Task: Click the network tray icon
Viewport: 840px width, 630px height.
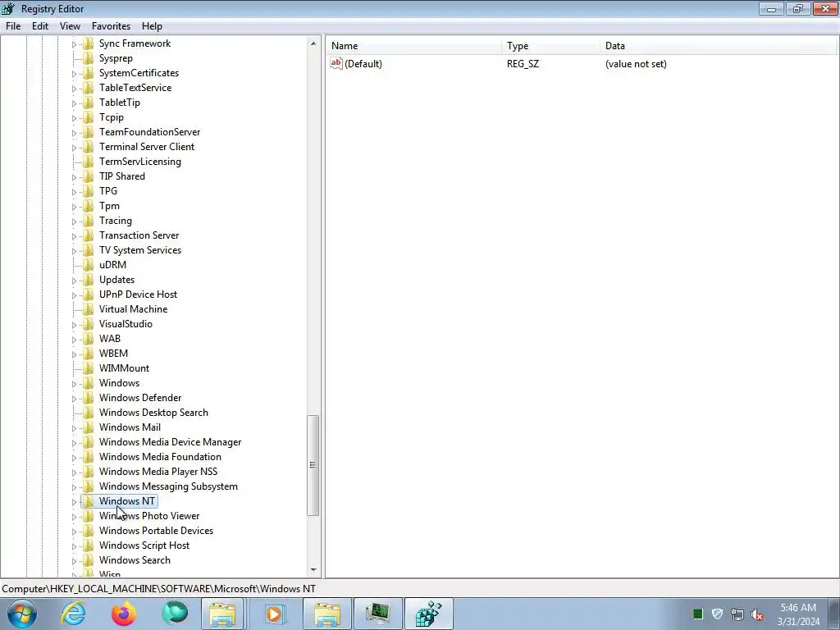Action: pos(737,614)
